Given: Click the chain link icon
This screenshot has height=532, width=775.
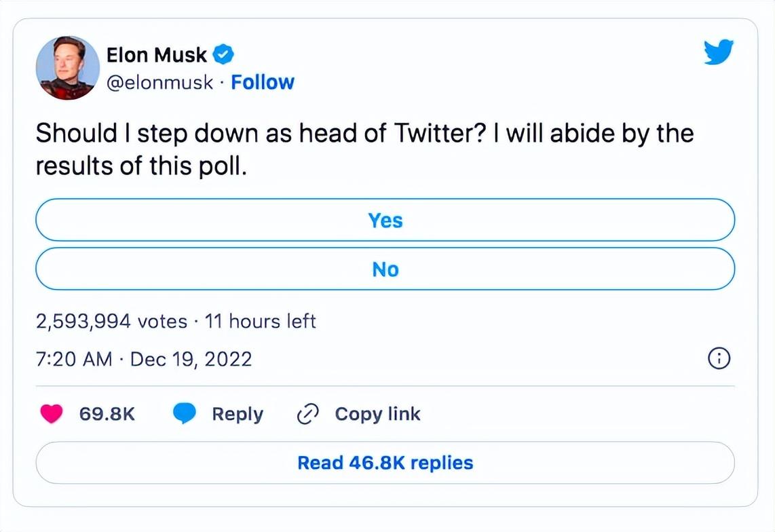Looking at the screenshot, I should tap(308, 414).
